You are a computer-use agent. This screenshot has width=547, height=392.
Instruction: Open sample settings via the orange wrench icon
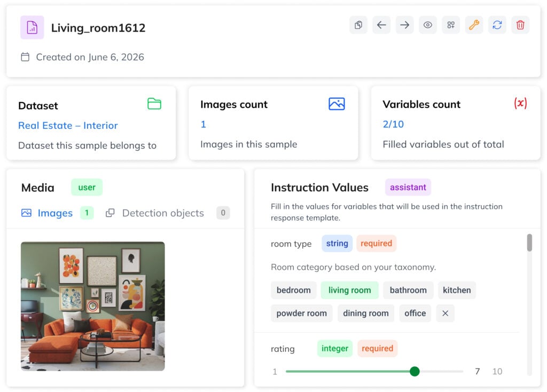pyautogui.click(x=474, y=25)
